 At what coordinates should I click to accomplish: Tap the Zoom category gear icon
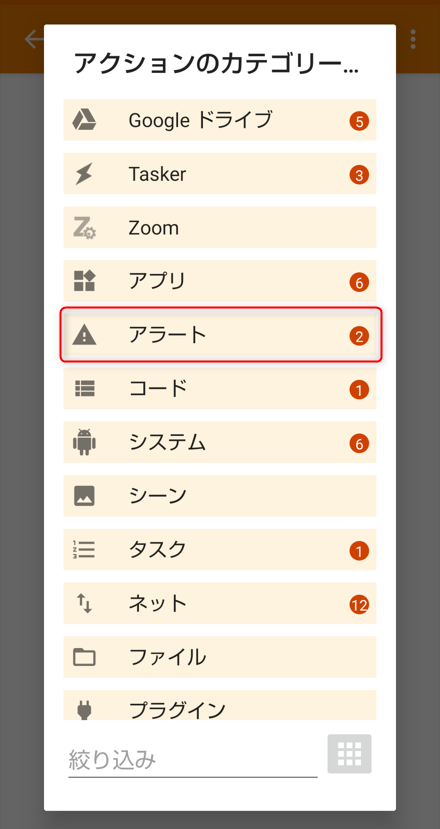[84, 227]
